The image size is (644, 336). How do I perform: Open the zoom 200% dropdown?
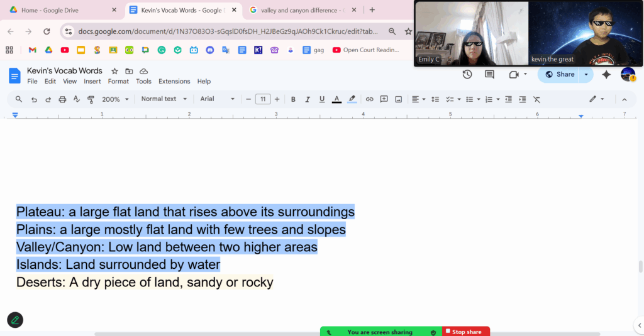pos(115,99)
